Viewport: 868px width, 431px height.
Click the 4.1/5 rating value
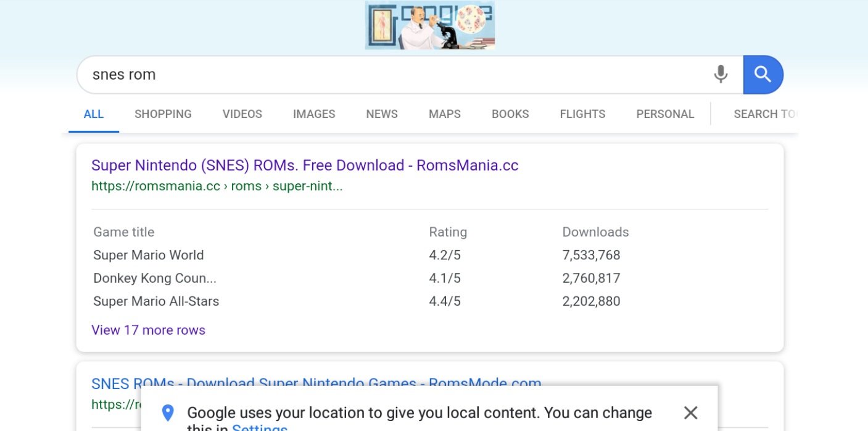point(445,278)
